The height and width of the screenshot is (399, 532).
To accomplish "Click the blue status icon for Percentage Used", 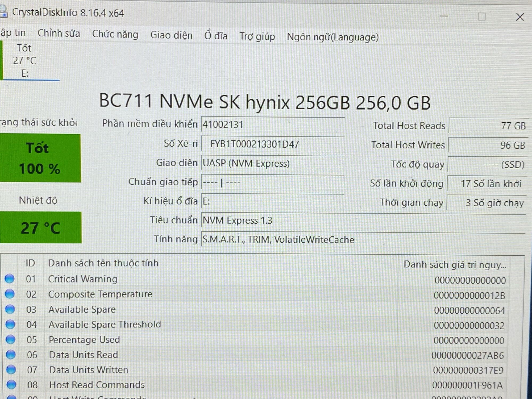I will [x=11, y=339].
